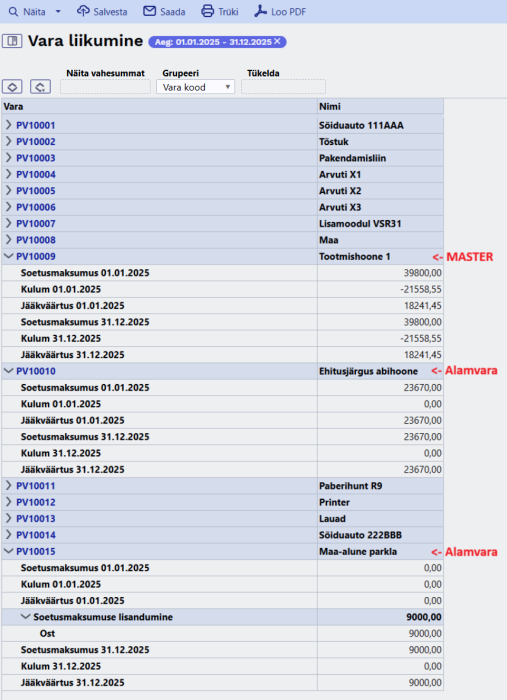507x700 pixels.
Task: Open the PV10010 asset link
Action: [x=36, y=371]
